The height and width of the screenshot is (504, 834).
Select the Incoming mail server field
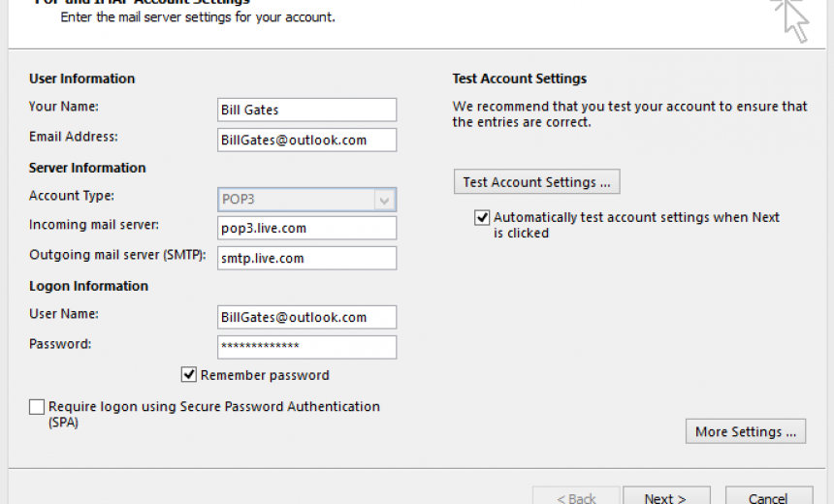click(306, 228)
